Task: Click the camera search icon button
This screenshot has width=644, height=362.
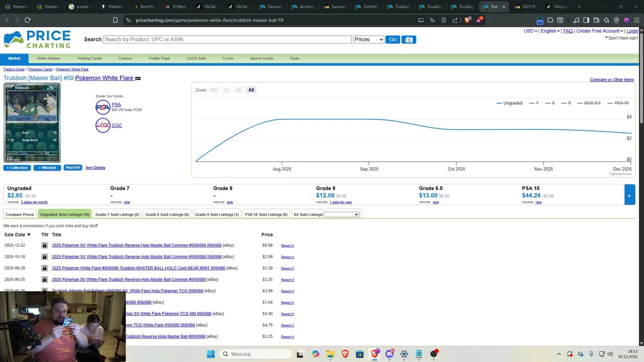Action: point(409,40)
